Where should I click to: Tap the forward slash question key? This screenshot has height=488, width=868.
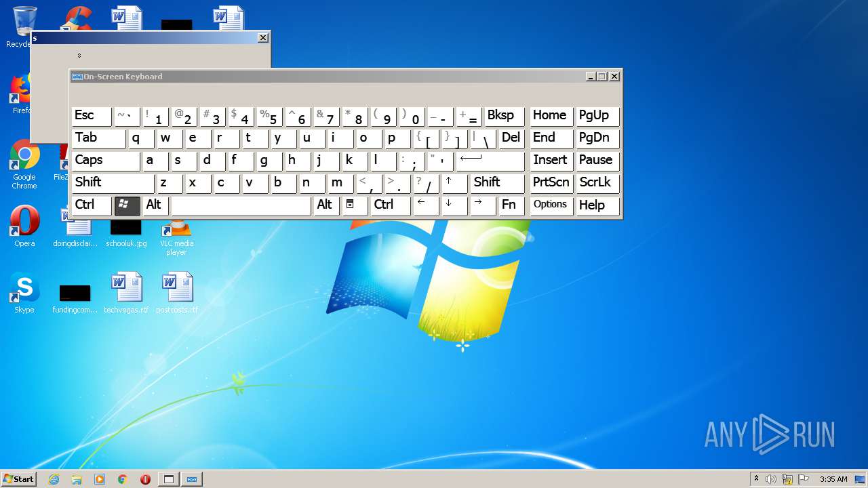point(426,183)
